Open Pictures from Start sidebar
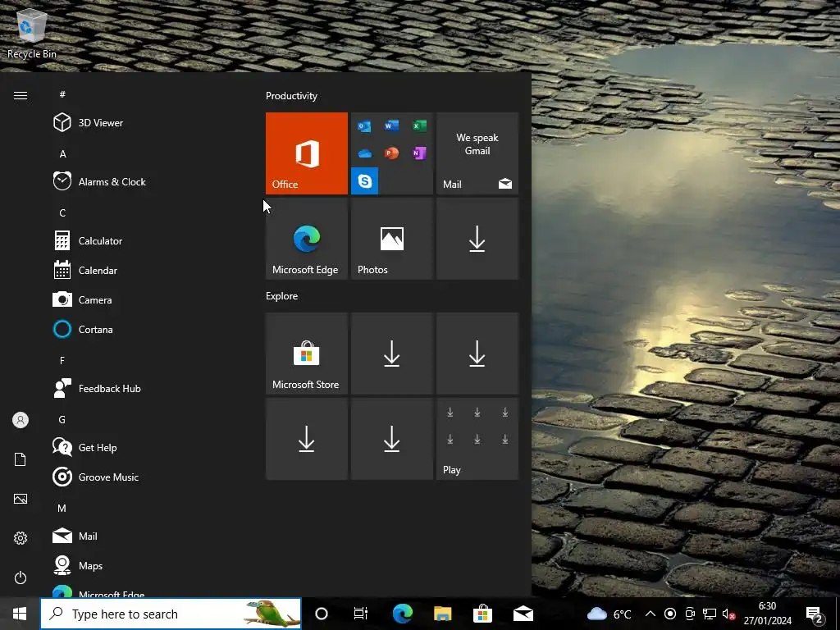 [21, 499]
